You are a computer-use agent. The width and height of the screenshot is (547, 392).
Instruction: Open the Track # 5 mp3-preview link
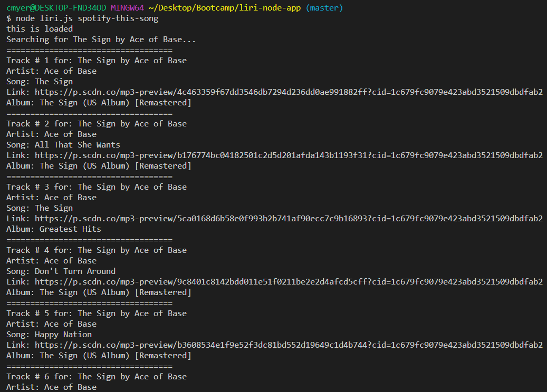click(x=289, y=345)
